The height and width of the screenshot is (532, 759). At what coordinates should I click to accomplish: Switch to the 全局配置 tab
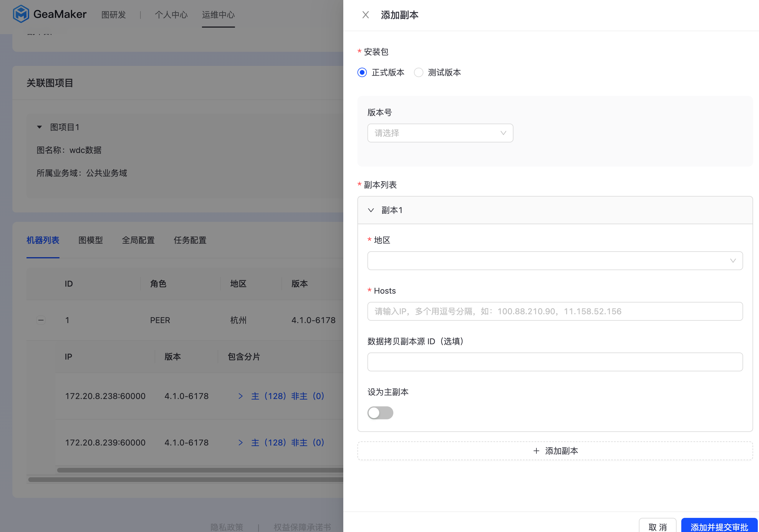click(x=138, y=240)
